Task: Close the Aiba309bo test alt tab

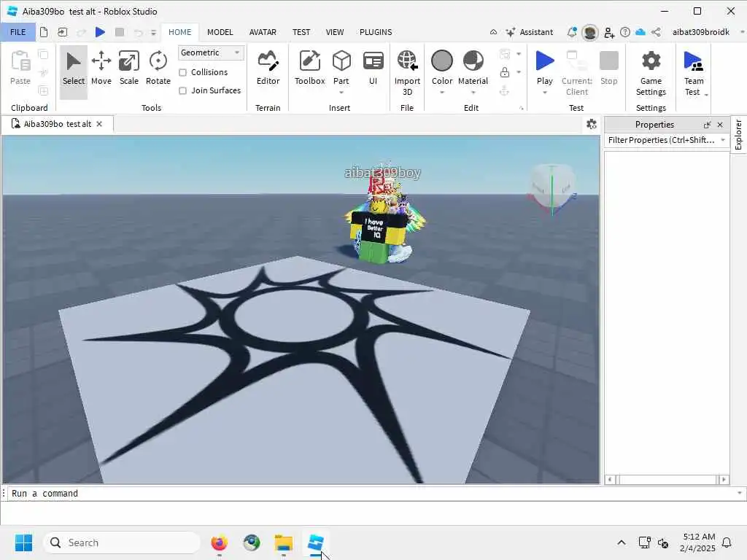Action: click(x=99, y=124)
